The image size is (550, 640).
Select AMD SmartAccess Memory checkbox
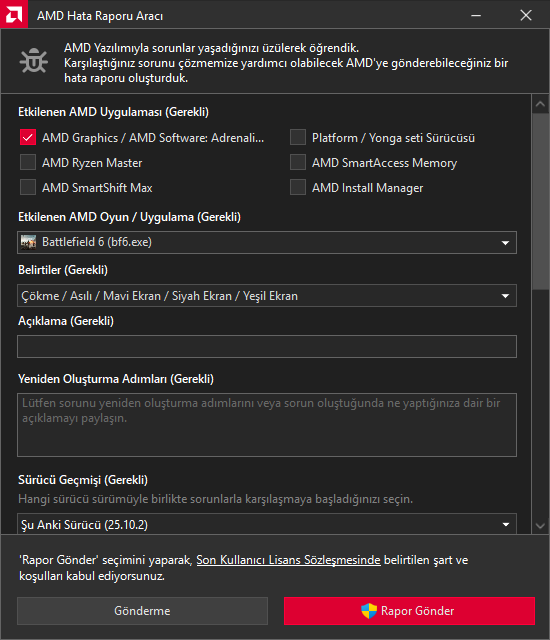click(x=298, y=162)
